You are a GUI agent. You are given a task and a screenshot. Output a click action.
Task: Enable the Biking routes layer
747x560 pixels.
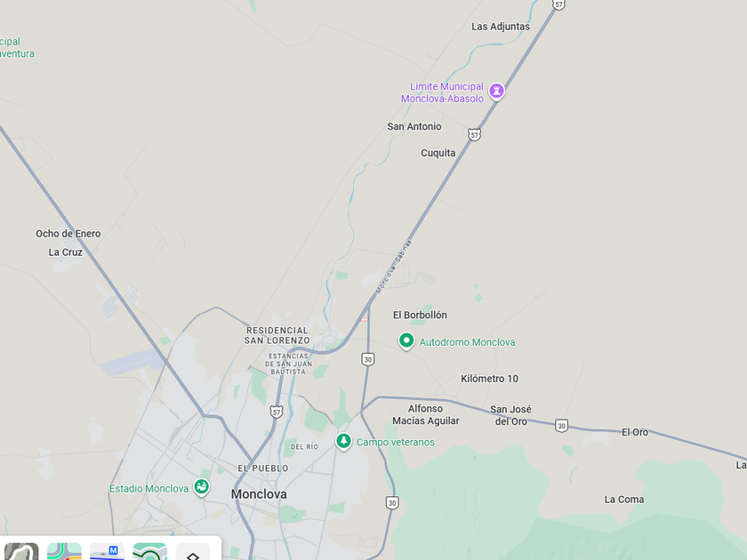click(150, 552)
